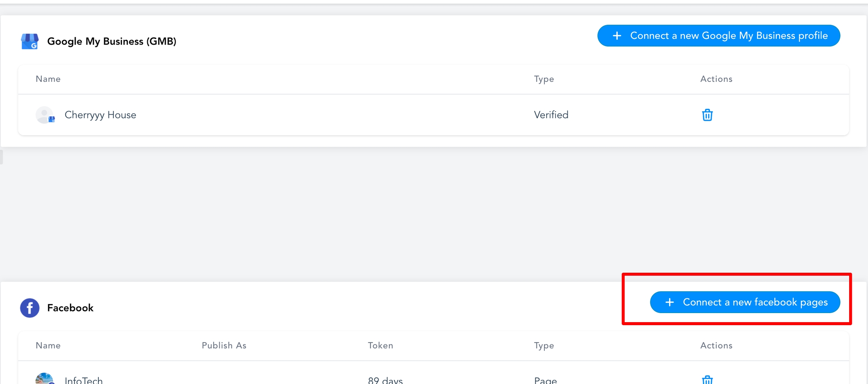Click the InfoTech page thumbnail

44,379
